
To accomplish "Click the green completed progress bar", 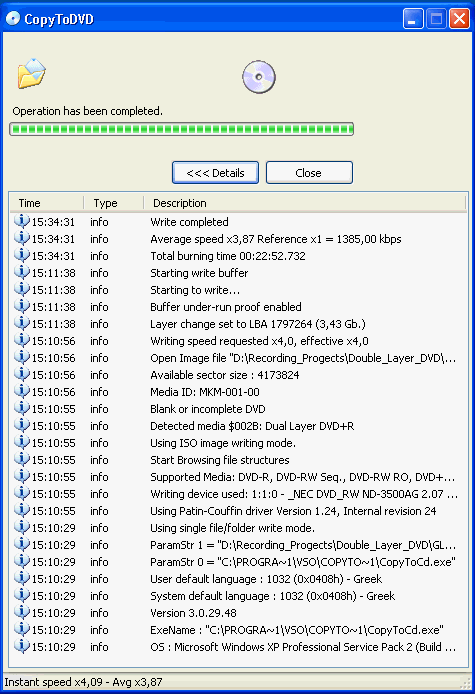I will pos(182,129).
